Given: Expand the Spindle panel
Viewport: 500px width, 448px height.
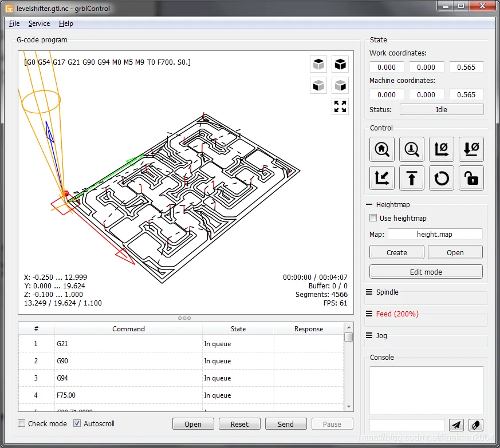Looking at the screenshot, I should [x=387, y=292].
